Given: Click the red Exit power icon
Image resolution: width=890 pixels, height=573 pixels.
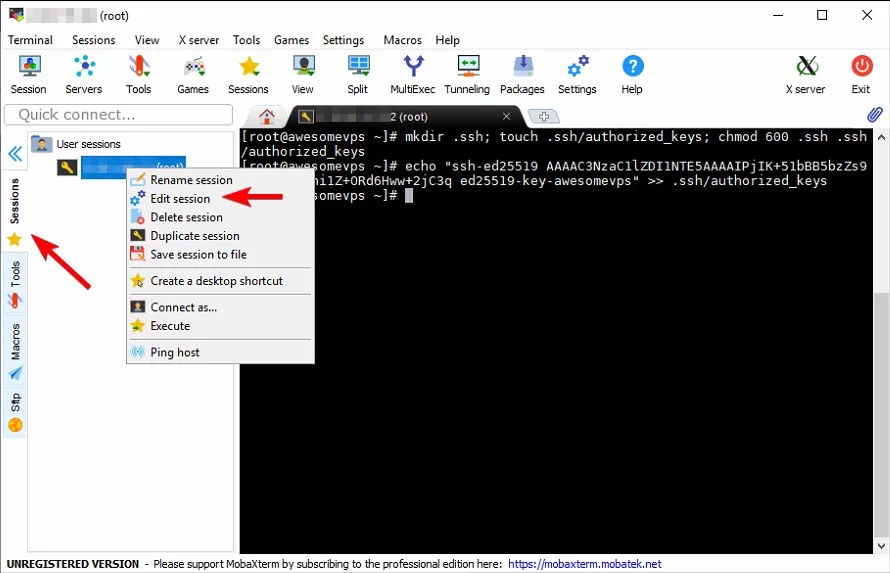Looking at the screenshot, I should click(x=861, y=74).
